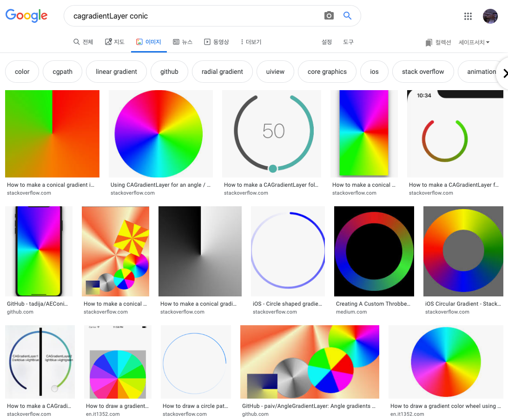
Task: Filter by the color chip
Action: coord(22,72)
